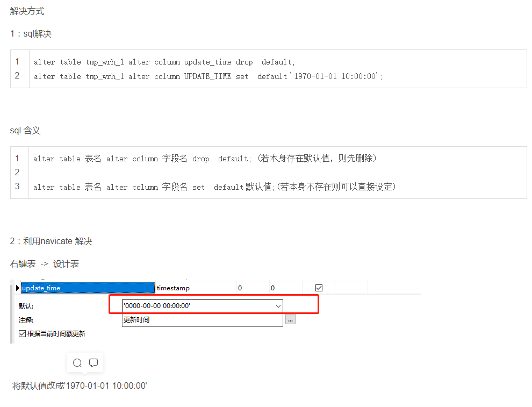Click the 1：sql解决 heading

tap(31, 34)
